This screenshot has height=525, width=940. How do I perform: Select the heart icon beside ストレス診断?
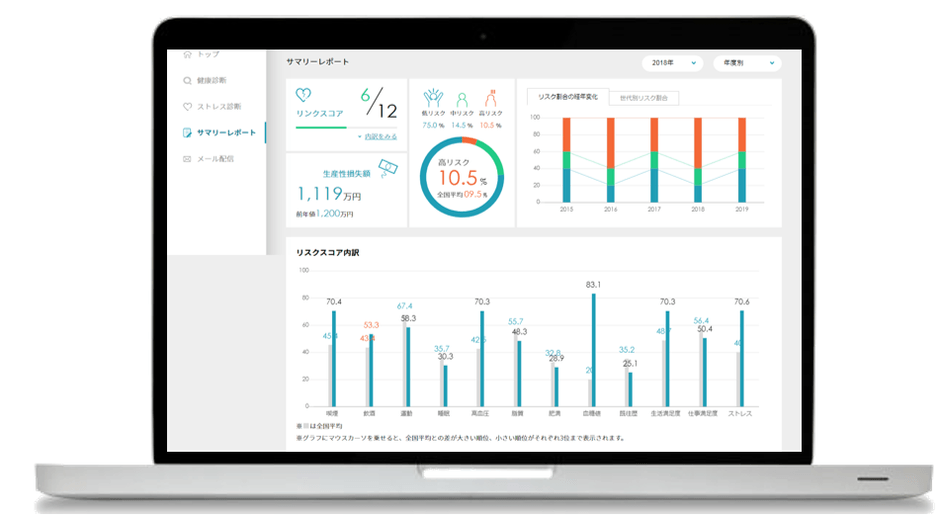tap(188, 107)
